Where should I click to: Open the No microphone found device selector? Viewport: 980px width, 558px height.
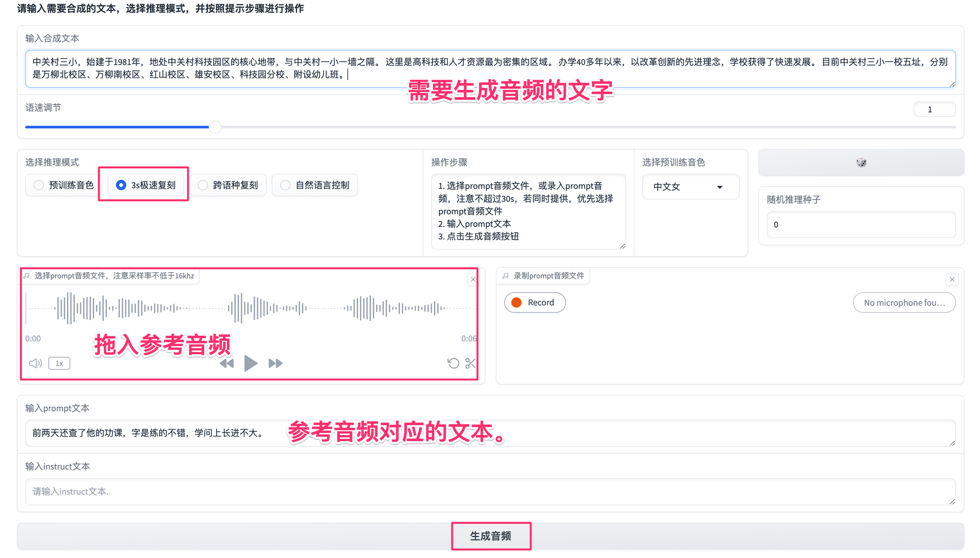tap(904, 303)
